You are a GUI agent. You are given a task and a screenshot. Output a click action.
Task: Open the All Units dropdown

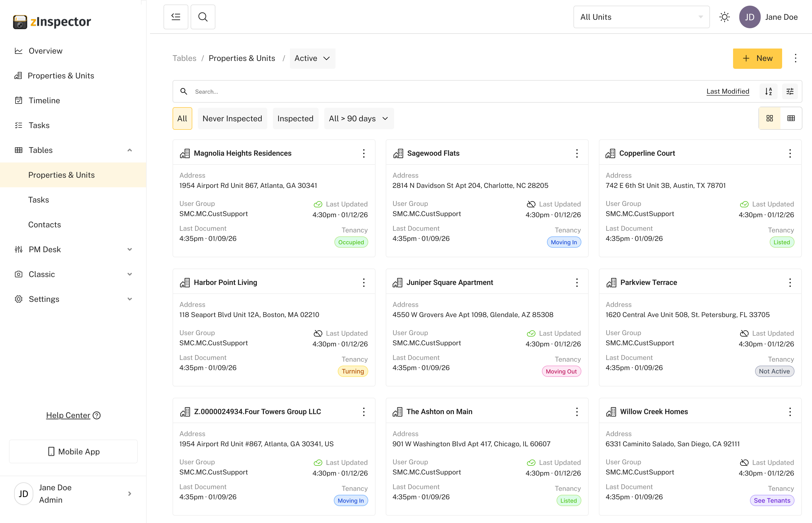coord(641,17)
